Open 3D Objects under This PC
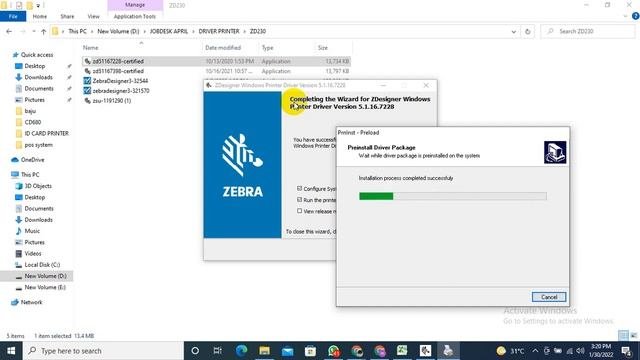Image resolution: width=640 pixels, height=360 pixels. point(38,186)
